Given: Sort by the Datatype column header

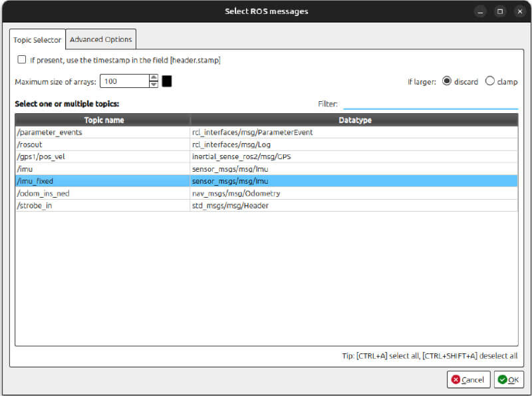Looking at the screenshot, I should (x=354, y=120).
